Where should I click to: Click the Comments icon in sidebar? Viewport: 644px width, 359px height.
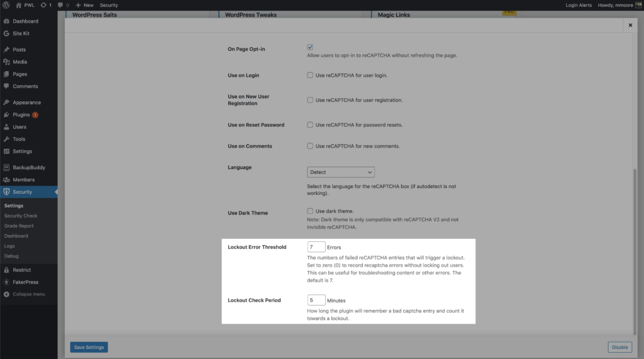[6, 86]
